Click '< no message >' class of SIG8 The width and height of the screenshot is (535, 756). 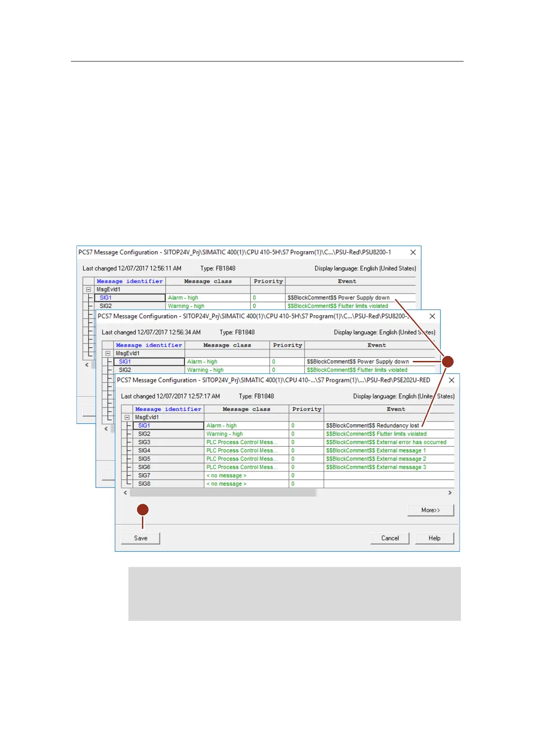246,484
